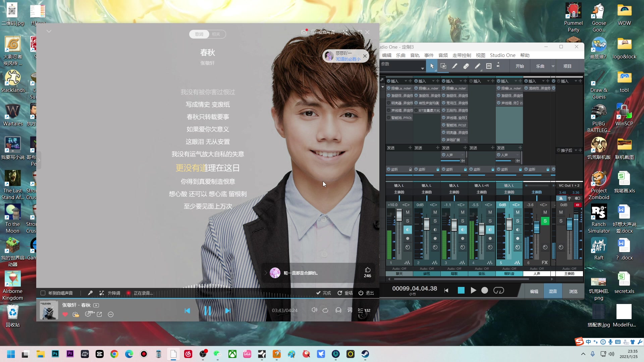This screenshot has width=644, height=362.
Task: Mute the 聊天 channel
Action: pos(408,212)
